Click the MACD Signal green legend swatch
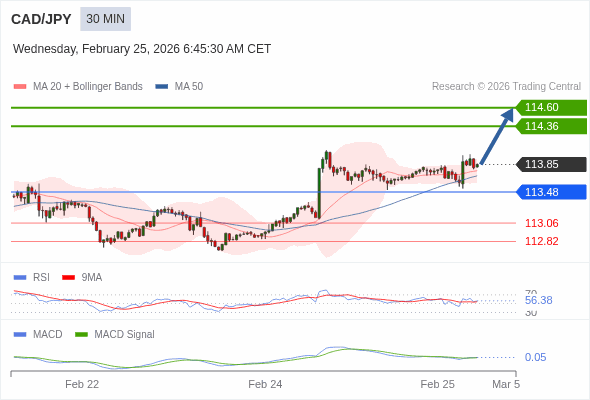This screenshot has height=400, width=590. click(81, 335)
